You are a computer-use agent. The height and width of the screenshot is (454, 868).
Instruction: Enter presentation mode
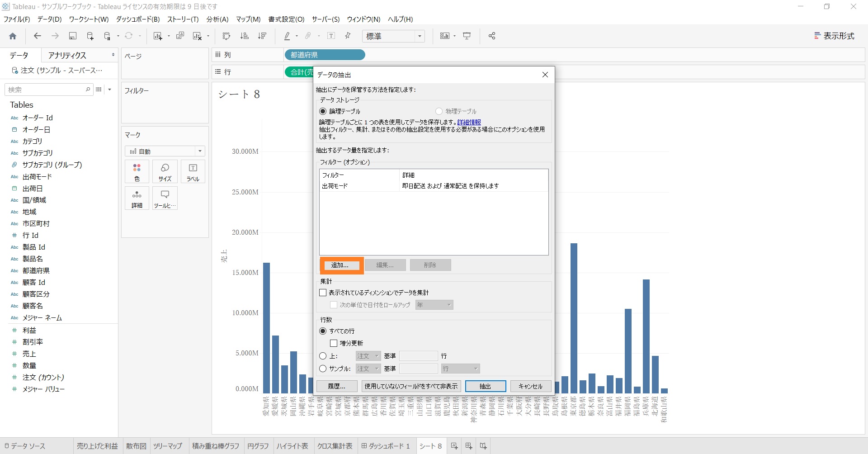tap(467, 36)
